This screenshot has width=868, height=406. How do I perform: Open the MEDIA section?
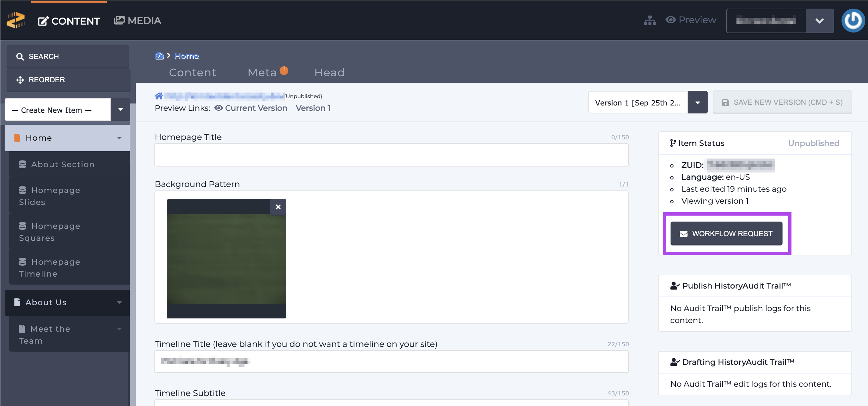[x=137, y=21]
